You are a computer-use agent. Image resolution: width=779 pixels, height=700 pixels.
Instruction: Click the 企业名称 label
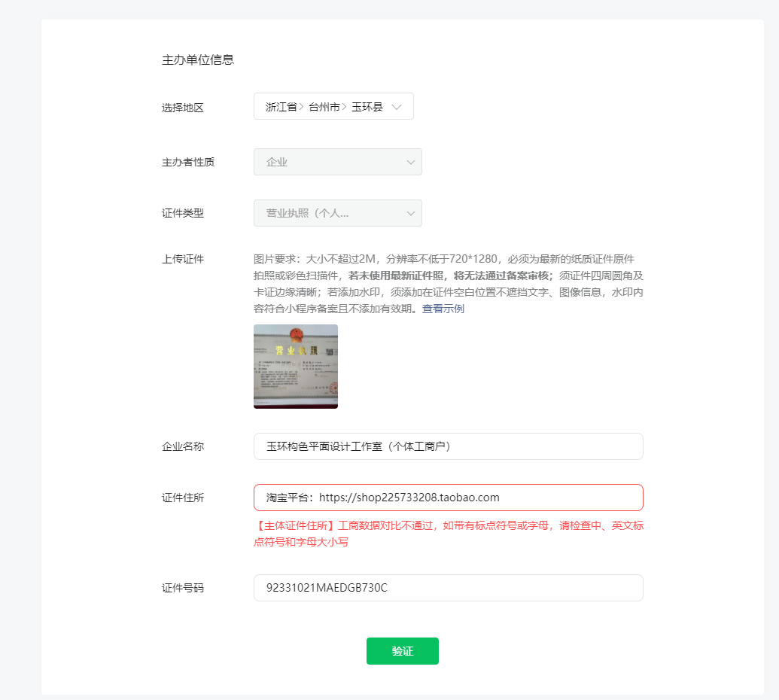(x=183, y=446)
